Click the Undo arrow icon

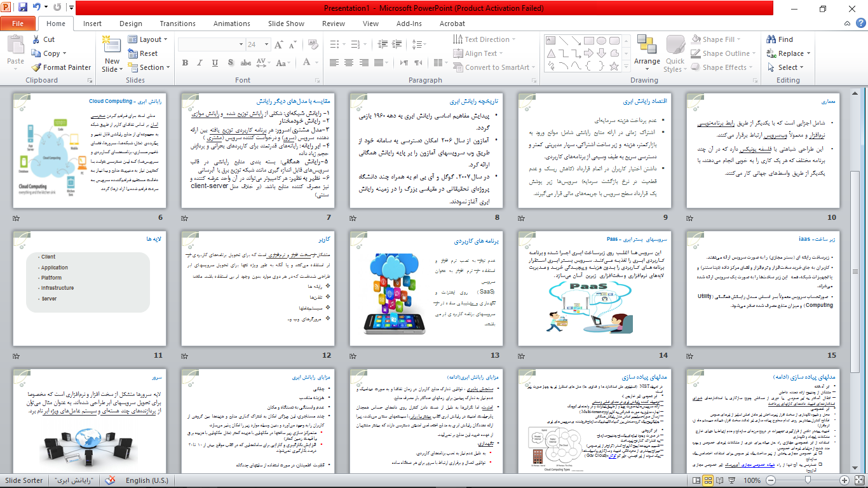37,8
